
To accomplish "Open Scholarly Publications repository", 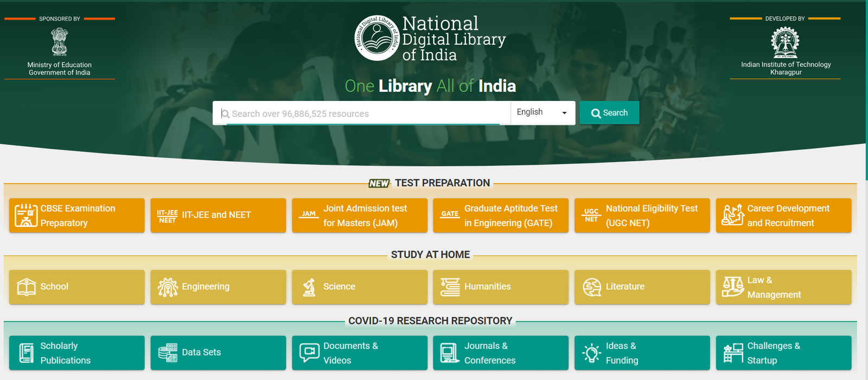I will [77, 353].
